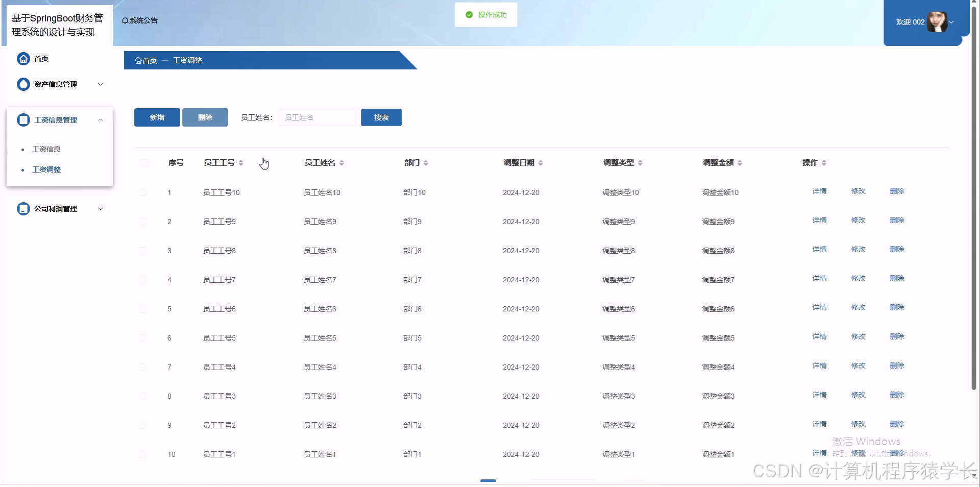Sort by 员工工号 column arrows
The image size is (980, 487).
[x=241, y=163]
